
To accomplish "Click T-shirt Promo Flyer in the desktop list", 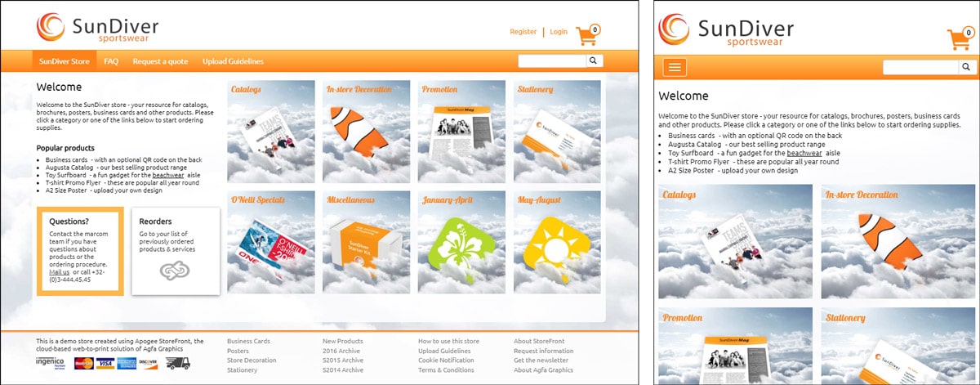I will click(72, 182).
